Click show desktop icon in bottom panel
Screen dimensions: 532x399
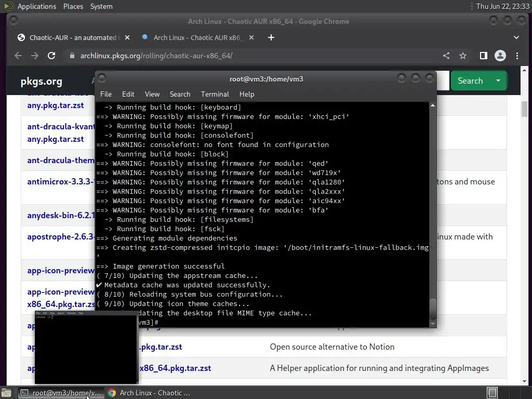pyautogui.click(x=6, y=393)
